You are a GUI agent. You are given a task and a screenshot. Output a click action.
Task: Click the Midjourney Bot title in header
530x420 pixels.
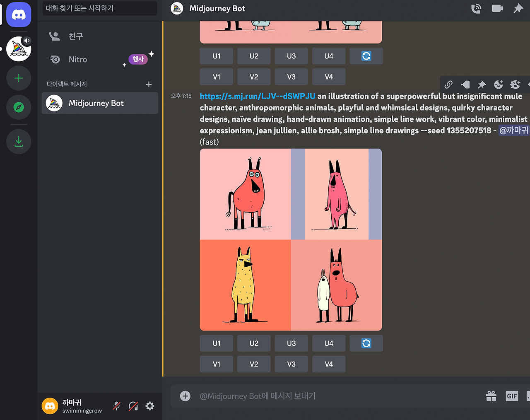tap(217, 8)
